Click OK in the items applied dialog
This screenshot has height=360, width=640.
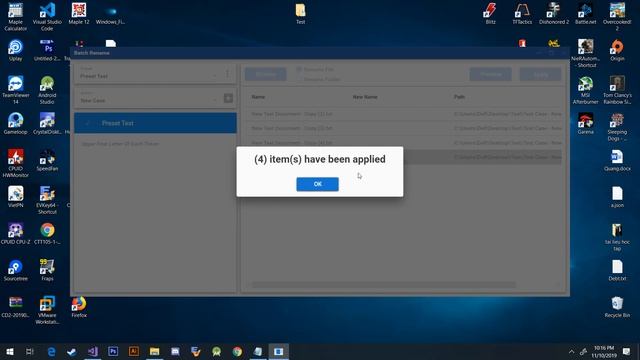(317, 184)
